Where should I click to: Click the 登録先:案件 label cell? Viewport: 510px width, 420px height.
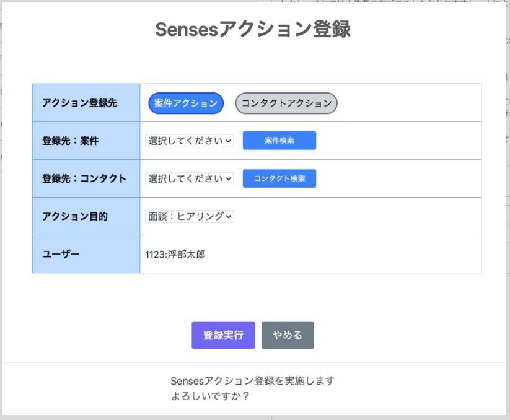(86, 141)
